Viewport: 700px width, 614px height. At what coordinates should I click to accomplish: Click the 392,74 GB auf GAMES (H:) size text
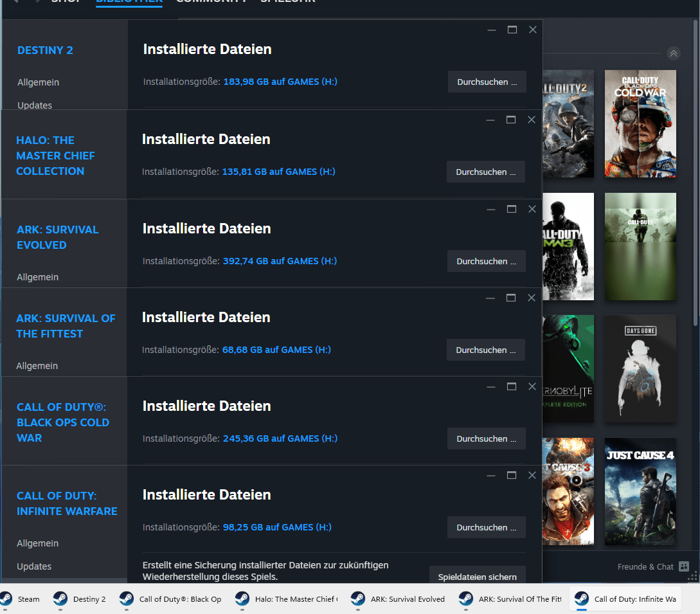click(280, 261)
